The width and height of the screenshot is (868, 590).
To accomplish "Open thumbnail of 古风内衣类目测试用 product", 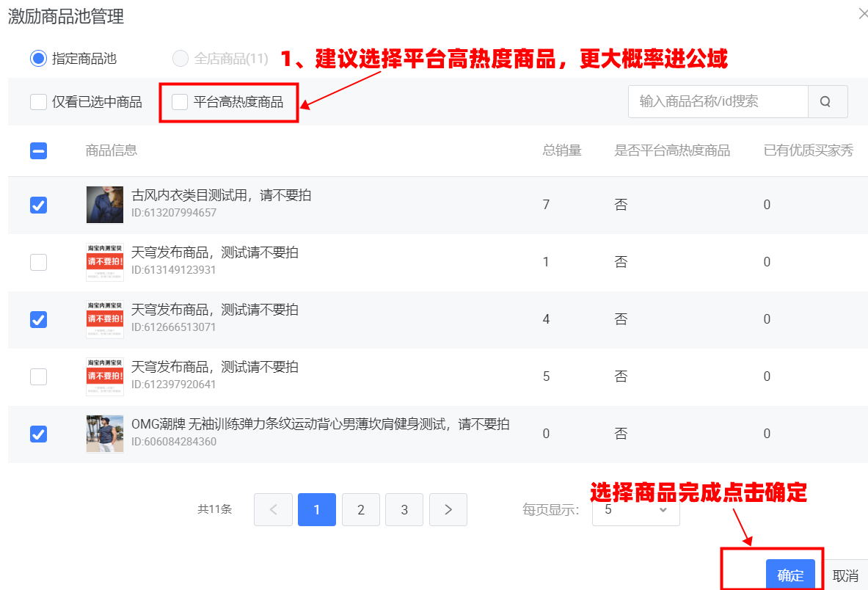I will [105, 205].
